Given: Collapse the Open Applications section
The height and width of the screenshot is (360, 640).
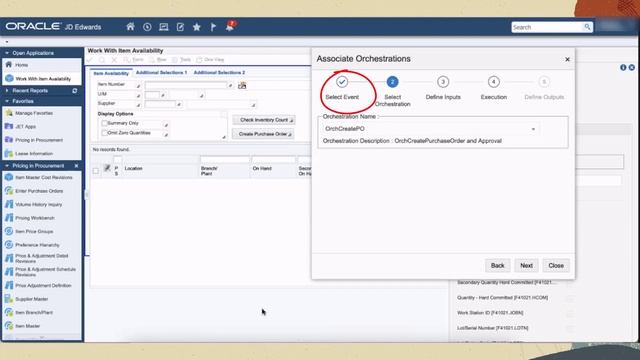Looking at the screenshot, I should tap(7, 53).
